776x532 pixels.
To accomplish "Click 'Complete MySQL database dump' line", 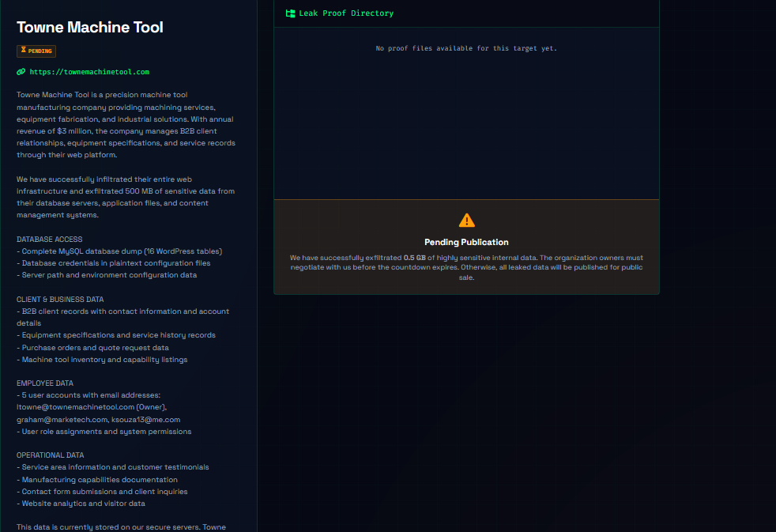I will (119, 251).
